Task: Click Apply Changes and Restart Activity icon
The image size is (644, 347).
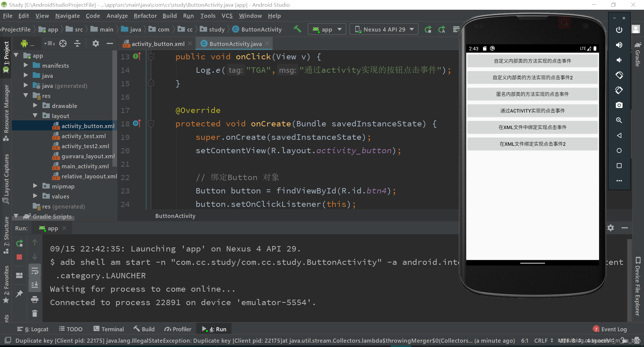Action: (x=442, y=30)
